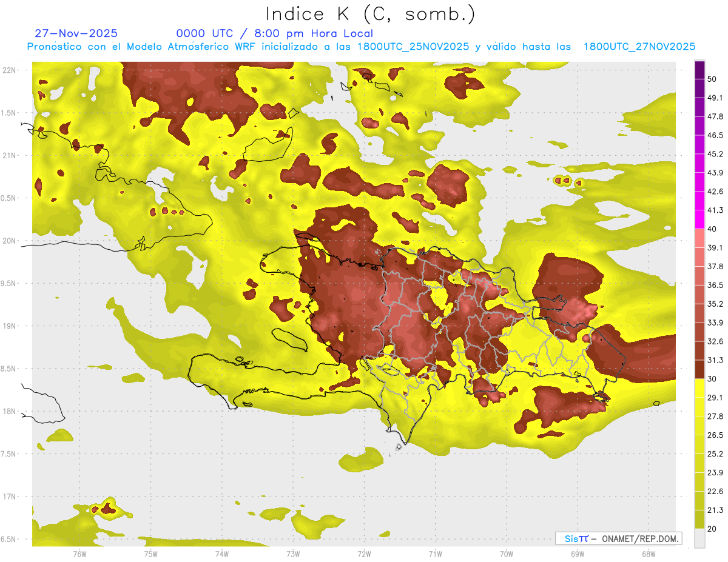
Task: Click the 'Indice K (C, somb.)' title
Action: click(x=370, y=14)
